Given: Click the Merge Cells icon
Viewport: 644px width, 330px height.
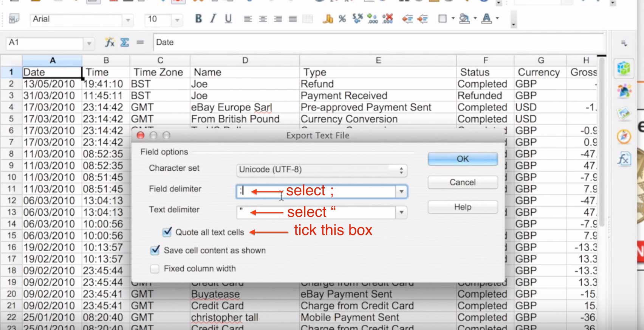Looking at the screenshot, I should point(308,19).
